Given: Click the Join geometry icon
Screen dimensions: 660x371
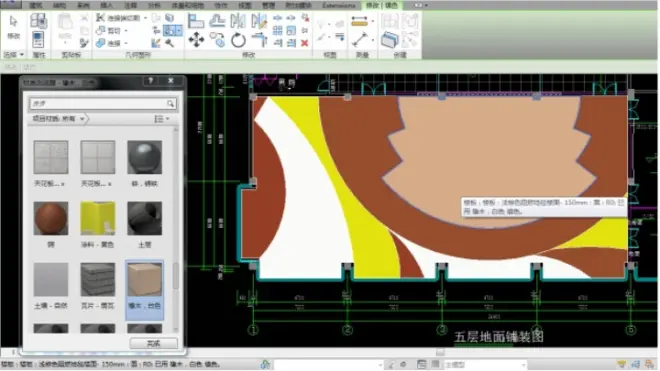Looking at the screenshot, I should pos(100,43).
